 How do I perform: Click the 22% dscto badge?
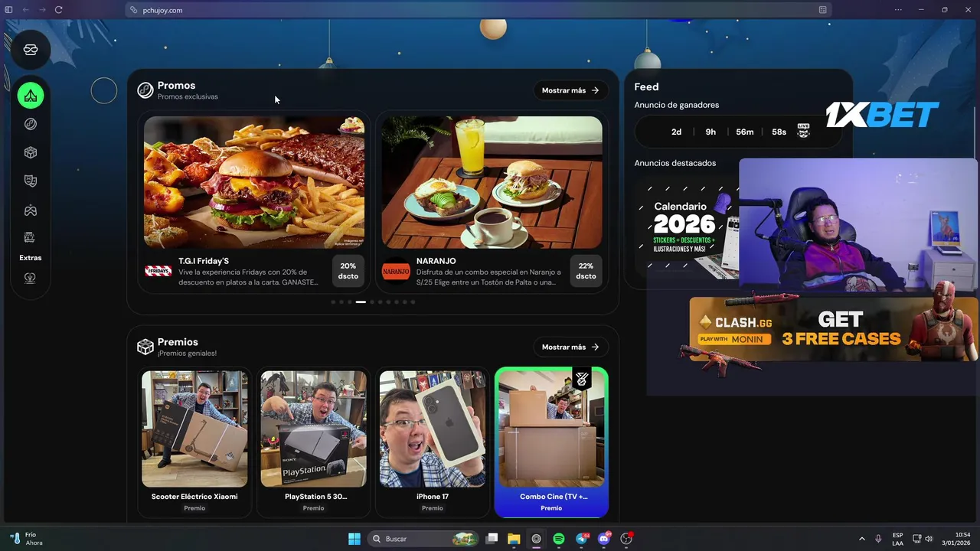click(586, 271)
